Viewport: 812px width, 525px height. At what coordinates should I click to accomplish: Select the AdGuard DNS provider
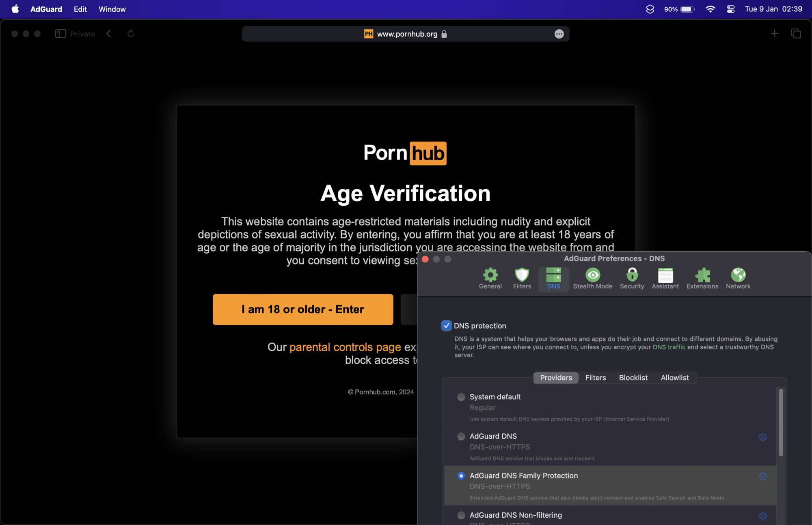click(461, 437)
